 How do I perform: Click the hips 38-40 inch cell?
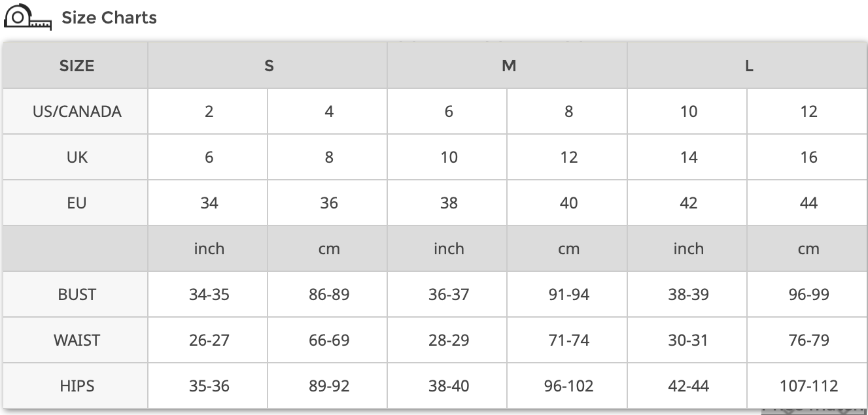click(x=449, y=386)
